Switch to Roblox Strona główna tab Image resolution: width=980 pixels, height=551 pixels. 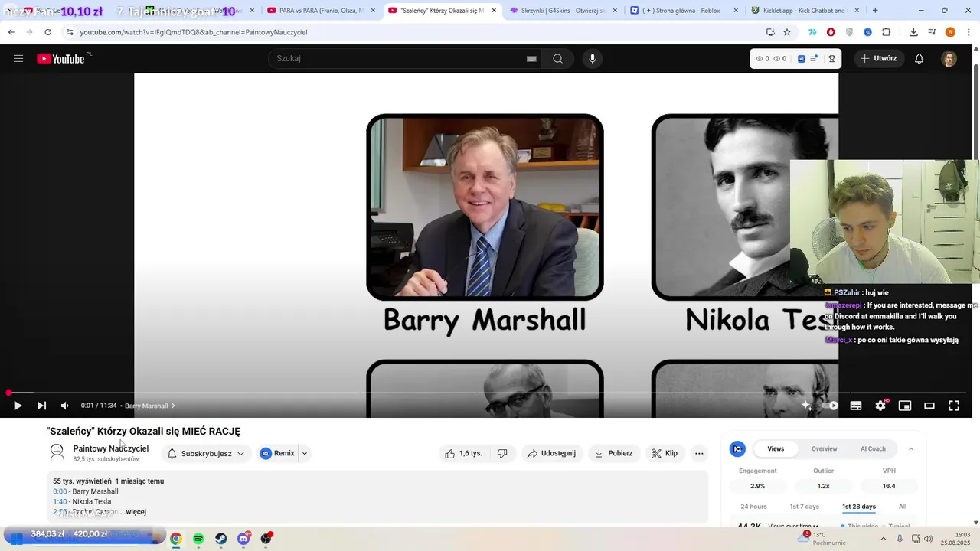[x=684, y=11]
